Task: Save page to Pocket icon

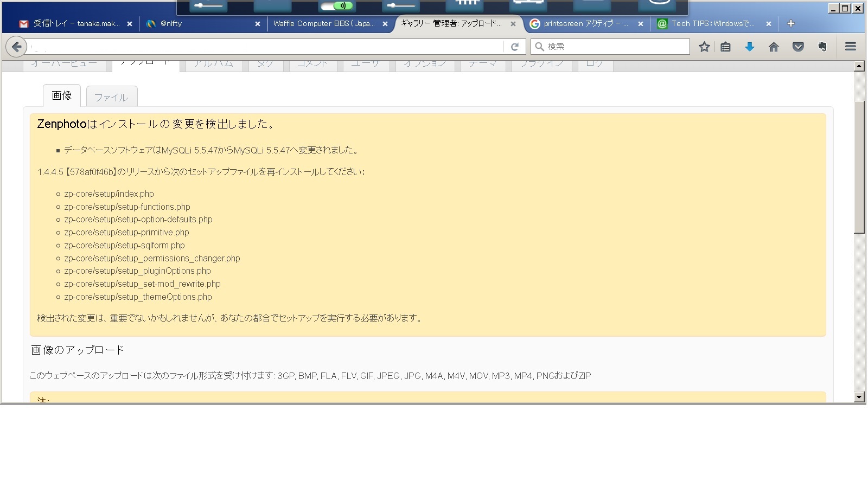Action: point(798,47)
